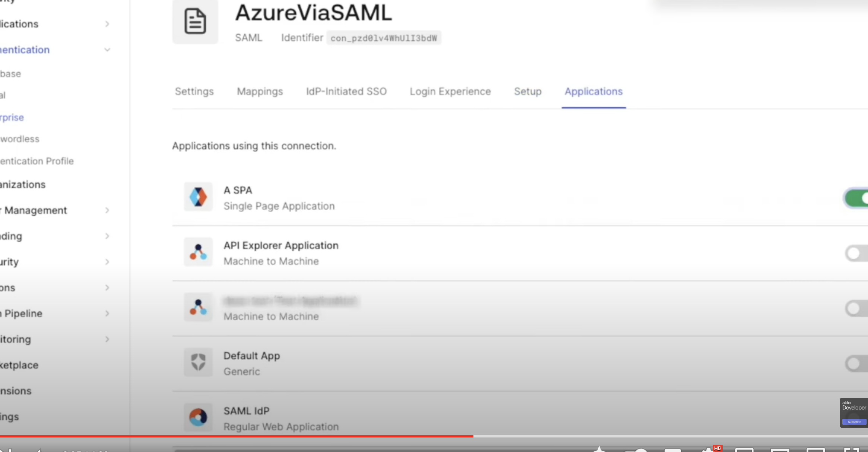The image size is (868, 452).
Task: Click the Default App shield icon
Action: [198, 362]
